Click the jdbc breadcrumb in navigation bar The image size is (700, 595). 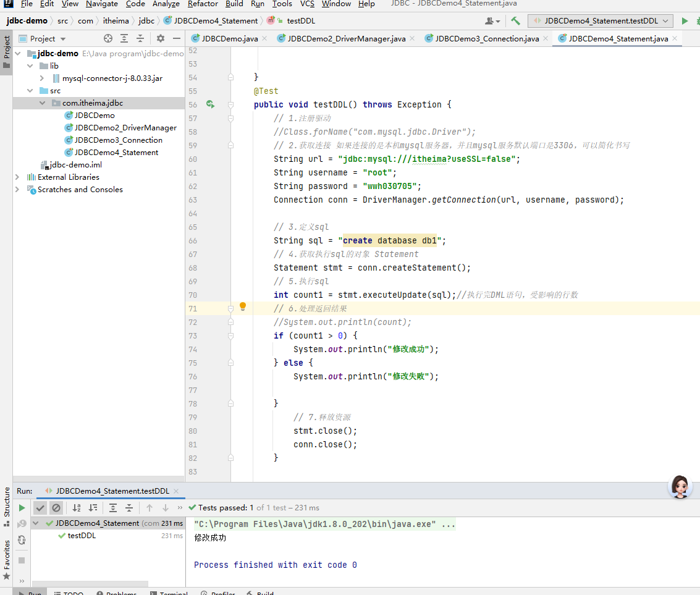tap(146, 21)
